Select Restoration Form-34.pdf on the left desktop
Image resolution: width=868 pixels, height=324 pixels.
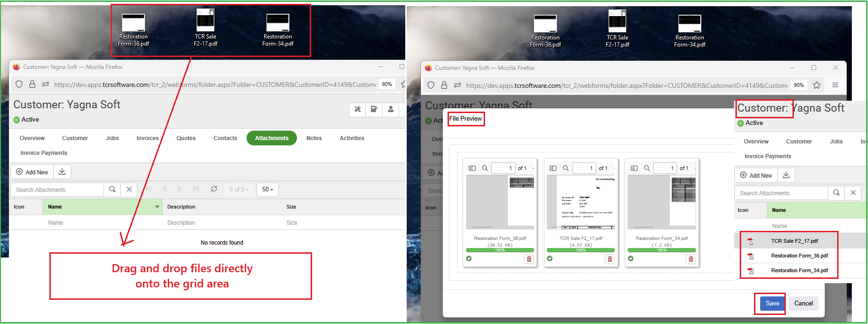tap(278, 30)
